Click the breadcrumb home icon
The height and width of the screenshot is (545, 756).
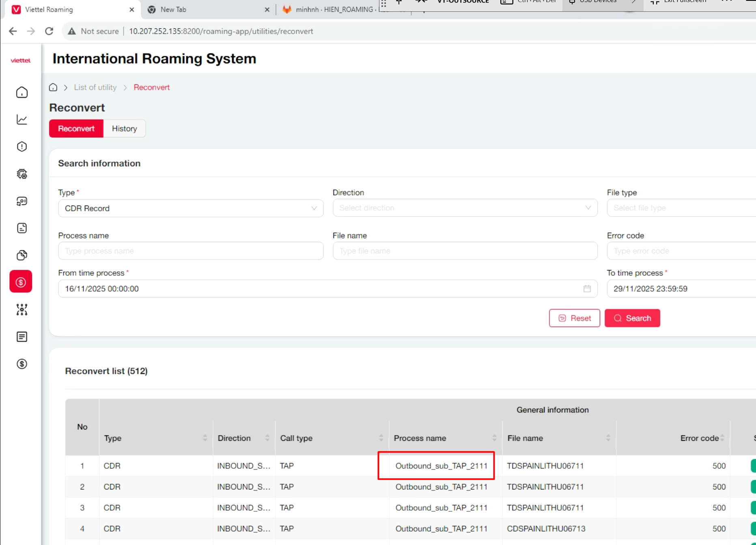pos(53,88)
